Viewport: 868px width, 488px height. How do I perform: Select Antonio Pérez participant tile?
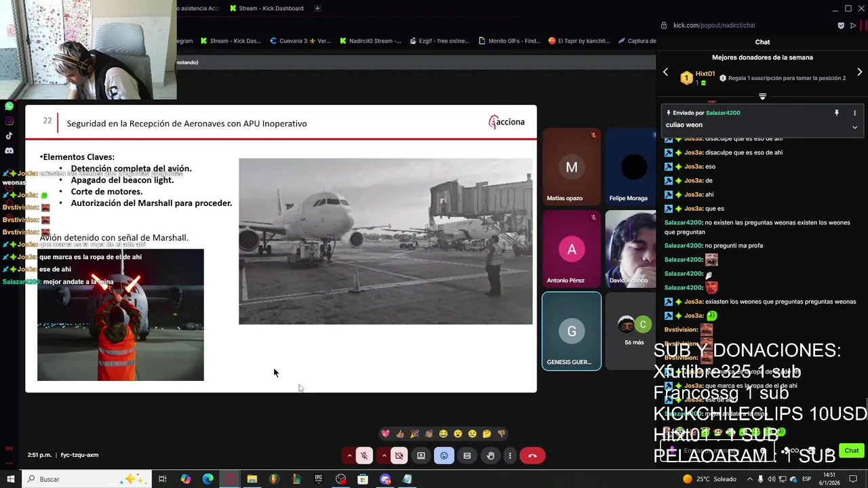572,249
